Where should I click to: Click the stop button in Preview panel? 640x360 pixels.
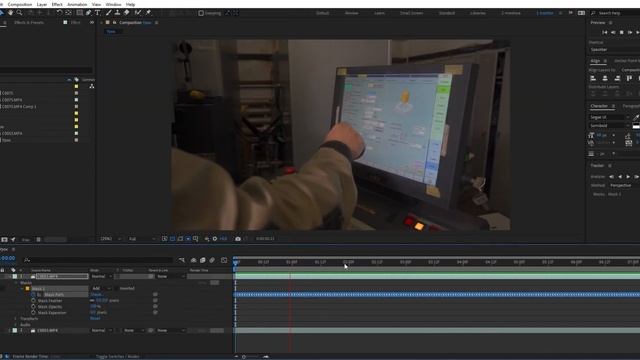[622, 32]
